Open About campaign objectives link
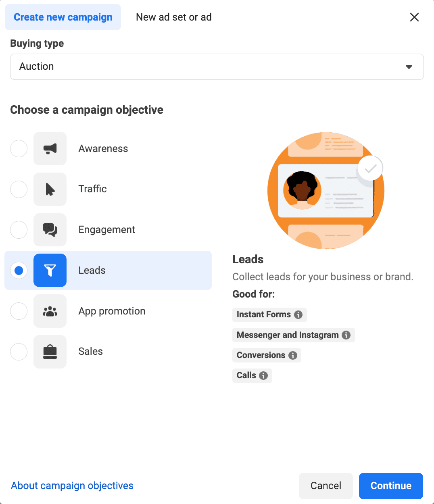Viewport: 434px width, 504px height. pos(72,486)
